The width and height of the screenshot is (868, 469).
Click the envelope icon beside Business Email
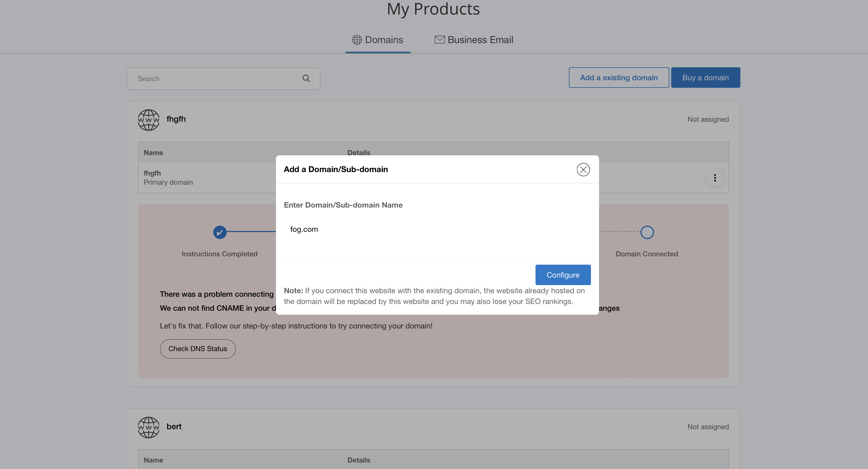440,39
